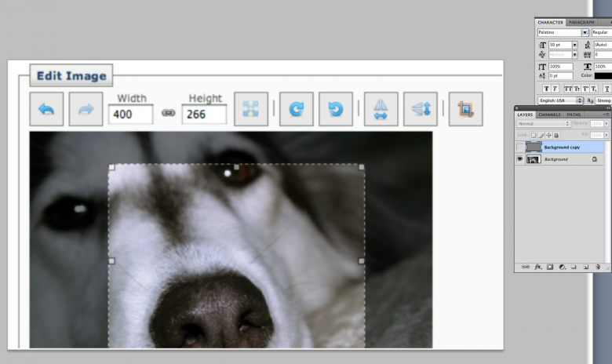Click the (Auto) leading field
The image size is (612, 364).
603,45
